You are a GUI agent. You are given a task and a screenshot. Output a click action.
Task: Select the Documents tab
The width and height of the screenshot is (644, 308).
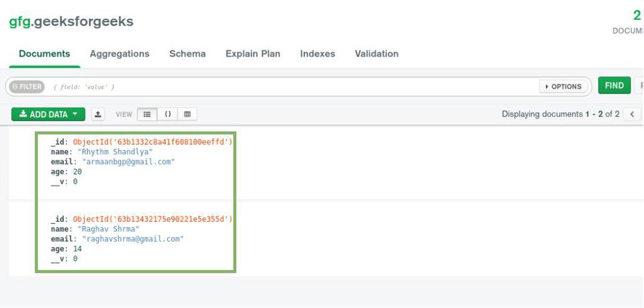45,54
